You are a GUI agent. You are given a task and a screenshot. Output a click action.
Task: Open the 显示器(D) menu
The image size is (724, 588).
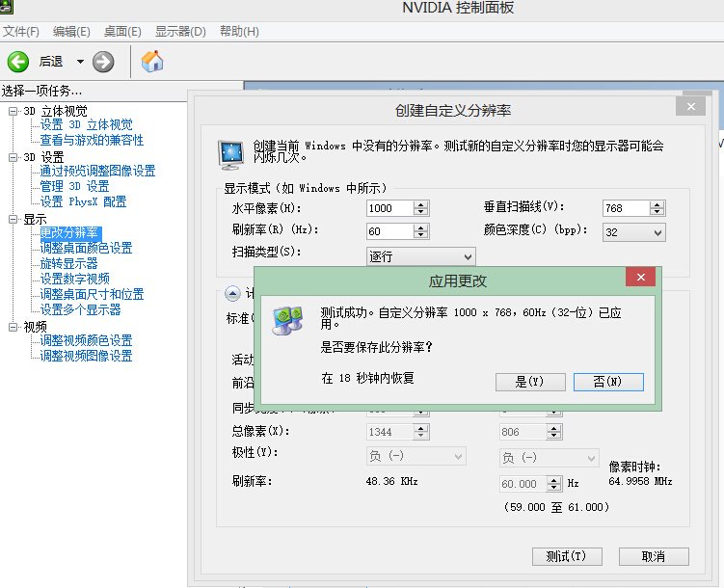[180, 32]
